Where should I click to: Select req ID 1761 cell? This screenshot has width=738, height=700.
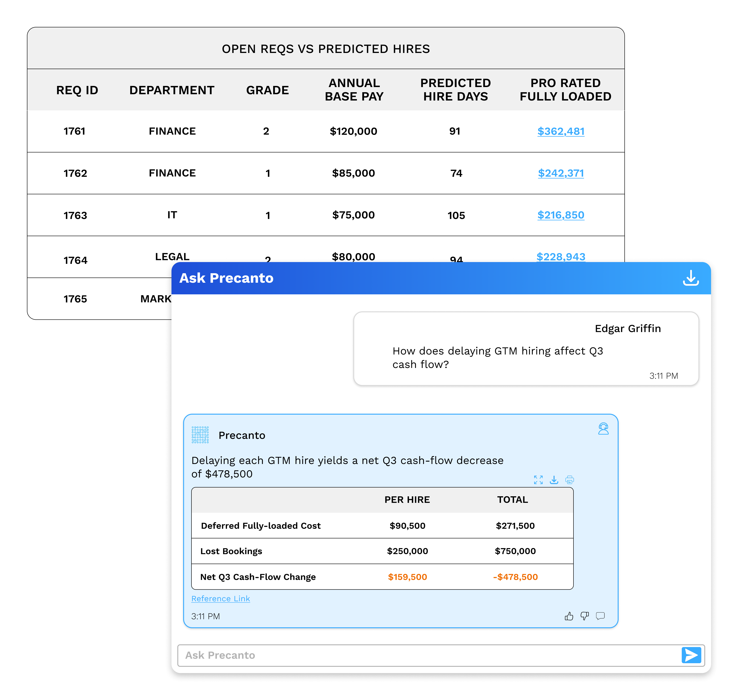pos(75,131)
